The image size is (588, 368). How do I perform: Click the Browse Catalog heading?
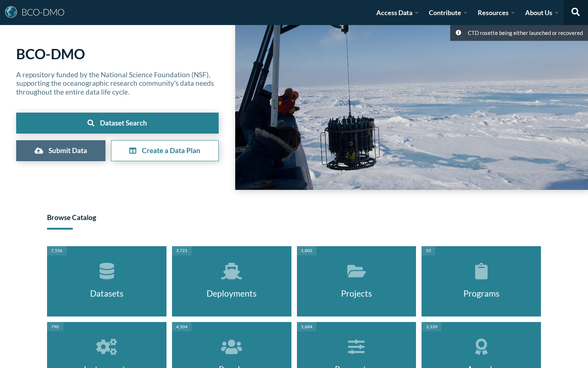[72, 217]
